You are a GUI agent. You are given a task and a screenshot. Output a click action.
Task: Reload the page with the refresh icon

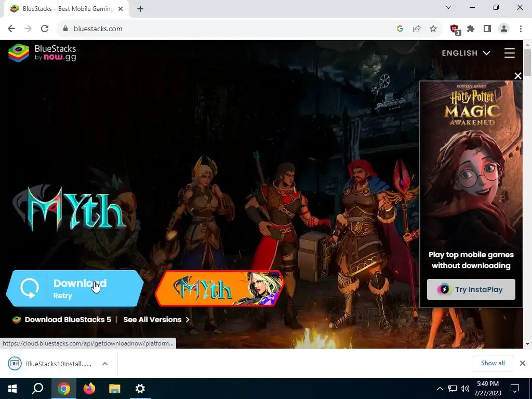45,29
